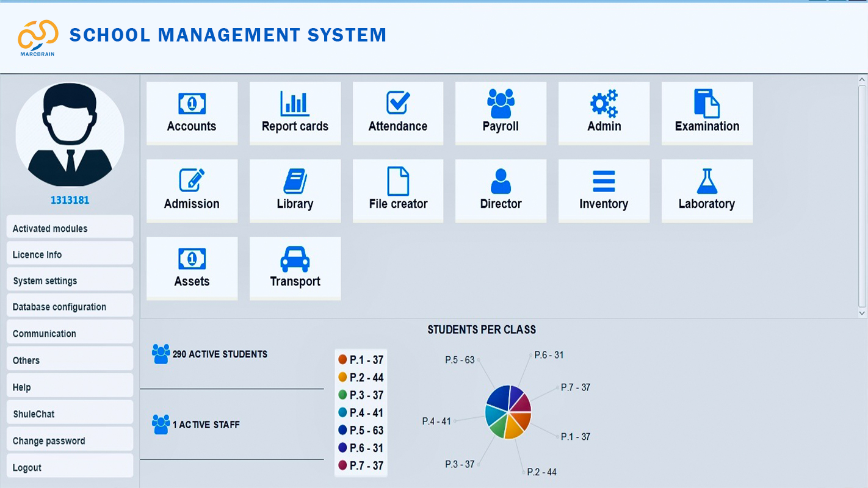
Task: Click pie chart label P.7 - 37
Action: (576, 387)
